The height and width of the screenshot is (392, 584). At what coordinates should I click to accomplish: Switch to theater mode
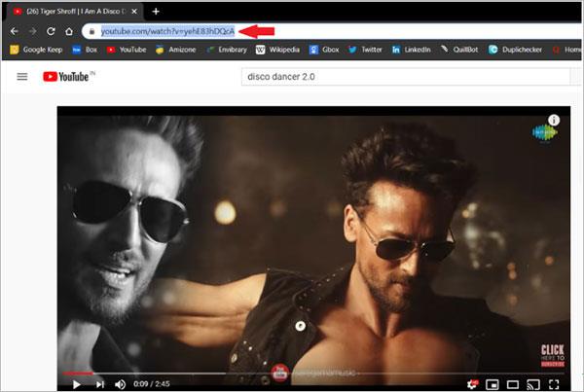pos(513,384)
